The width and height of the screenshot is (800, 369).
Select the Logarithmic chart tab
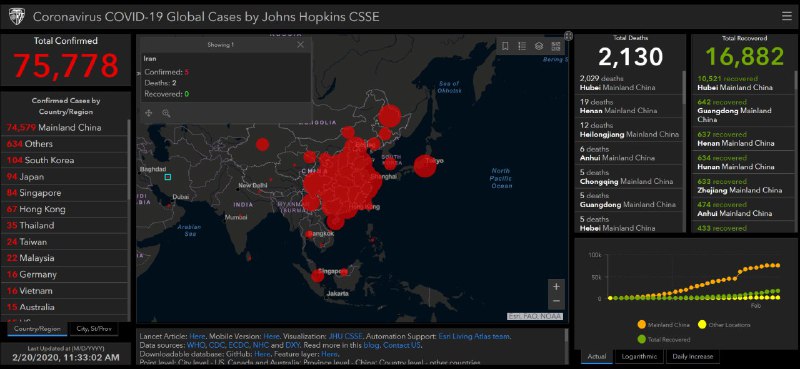point(639,356)
